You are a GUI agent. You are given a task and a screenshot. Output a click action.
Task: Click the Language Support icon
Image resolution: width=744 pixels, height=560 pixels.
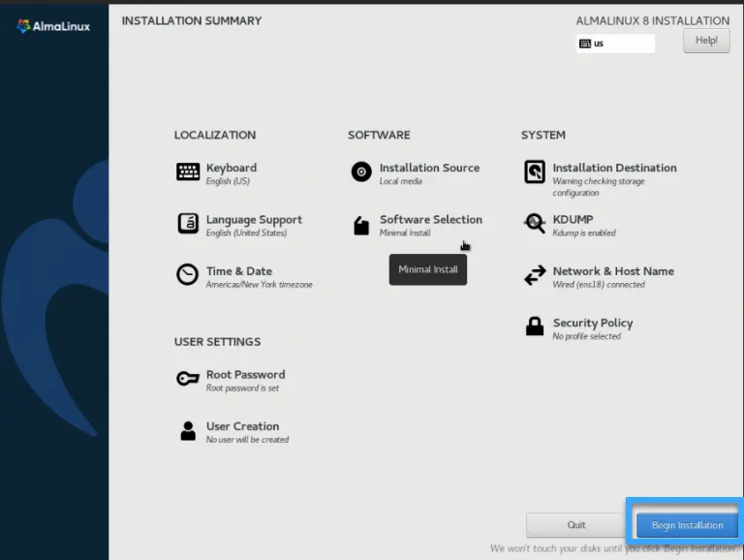188,224
